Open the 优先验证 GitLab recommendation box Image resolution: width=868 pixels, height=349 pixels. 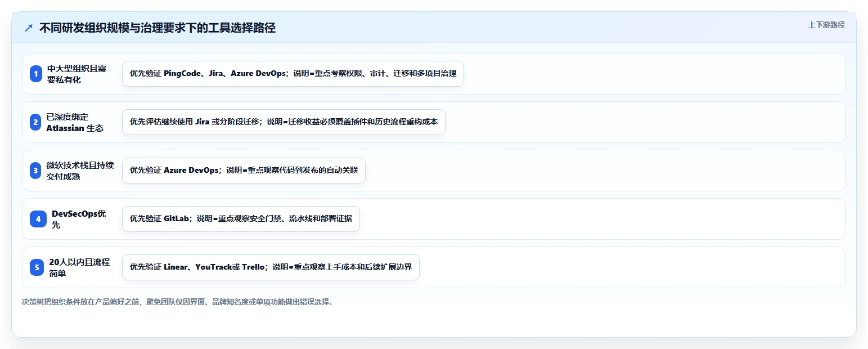(241, 219)
